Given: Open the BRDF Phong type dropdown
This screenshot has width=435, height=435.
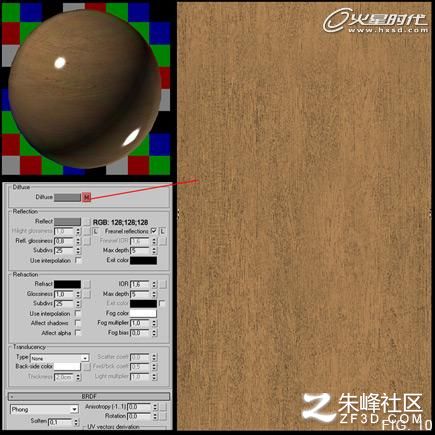Looking at the screenshot, I should (x=44, y=409).
